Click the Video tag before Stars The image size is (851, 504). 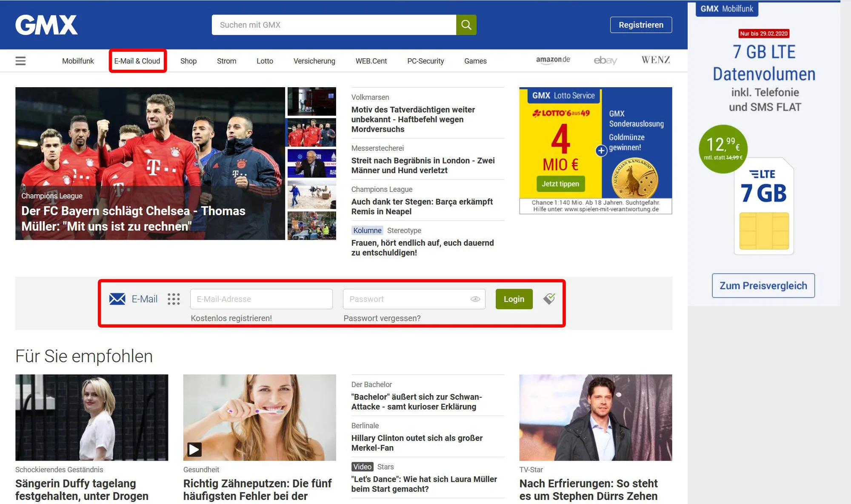362,467
